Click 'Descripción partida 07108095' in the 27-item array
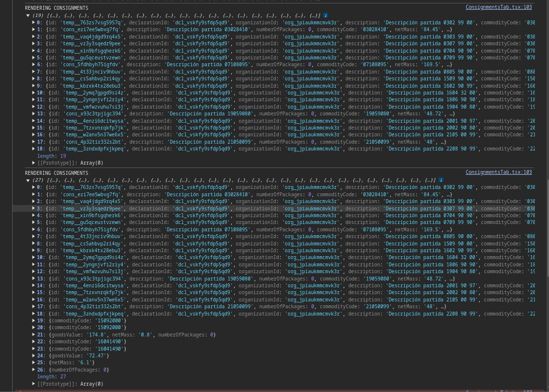The width and height of the screenshot is (549, 392). [x=207, y=229]
